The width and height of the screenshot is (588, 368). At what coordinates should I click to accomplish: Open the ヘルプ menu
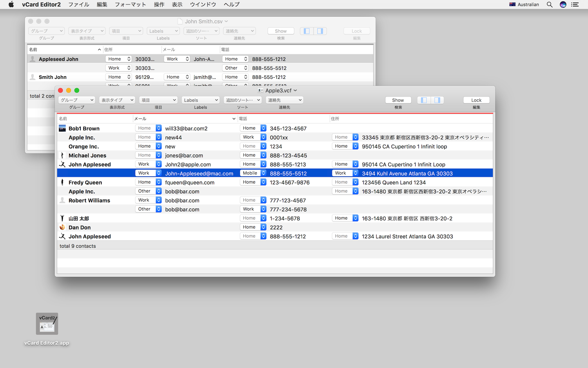click(232, 4)
